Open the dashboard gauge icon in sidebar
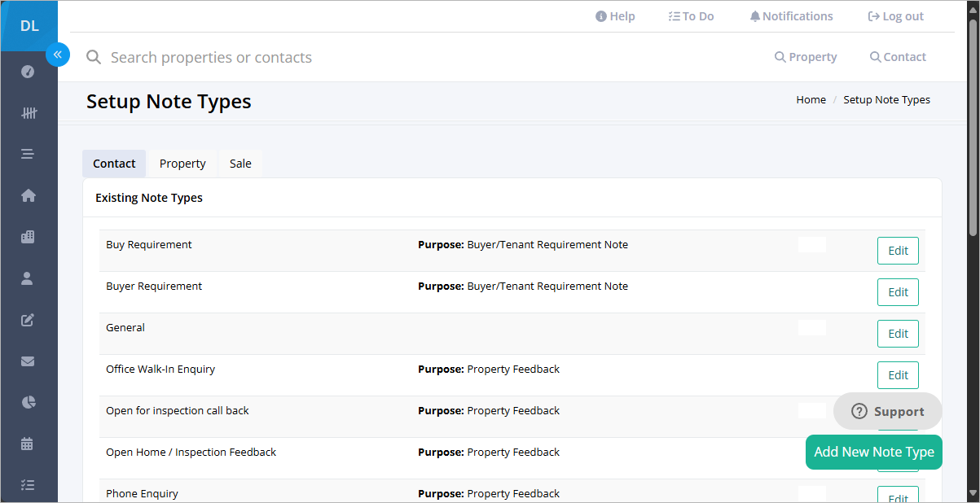 pos(28,72)
